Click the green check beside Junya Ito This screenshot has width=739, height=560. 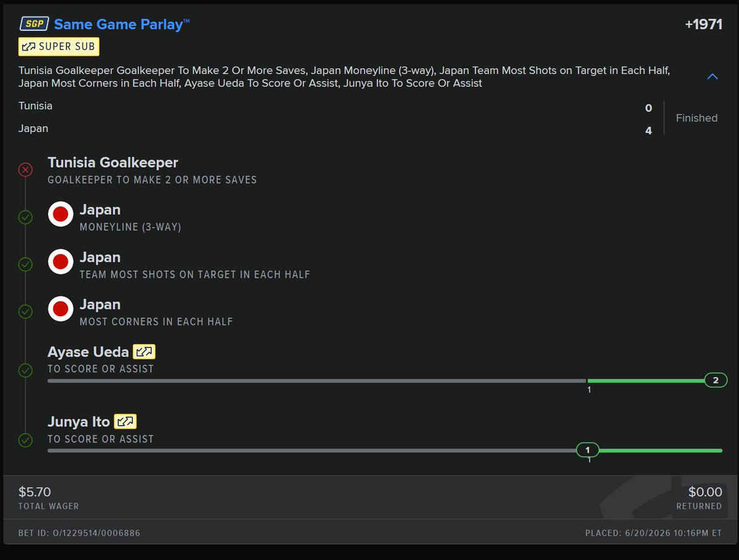(25, 440)
